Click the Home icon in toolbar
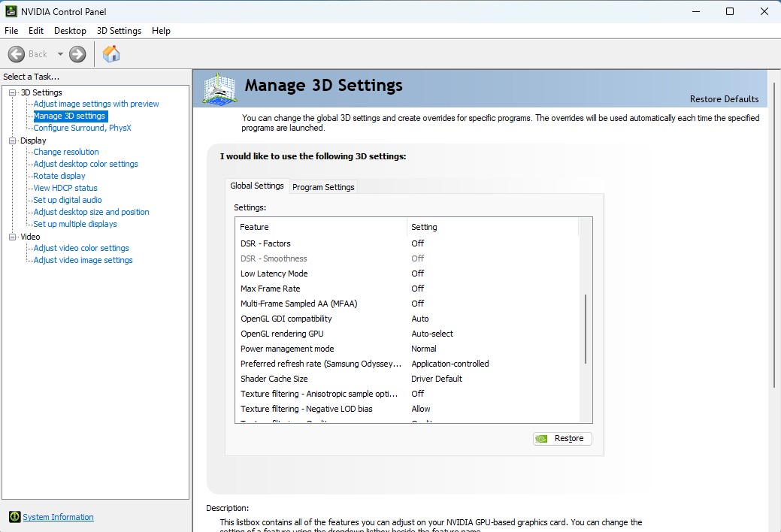781x532 pixels. (111, 54)
